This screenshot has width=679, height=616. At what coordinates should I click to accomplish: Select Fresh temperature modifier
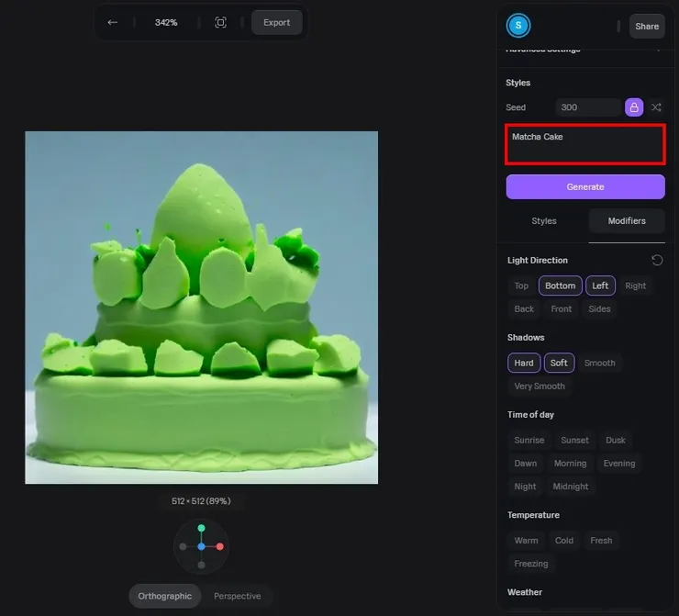pos(601,541)
